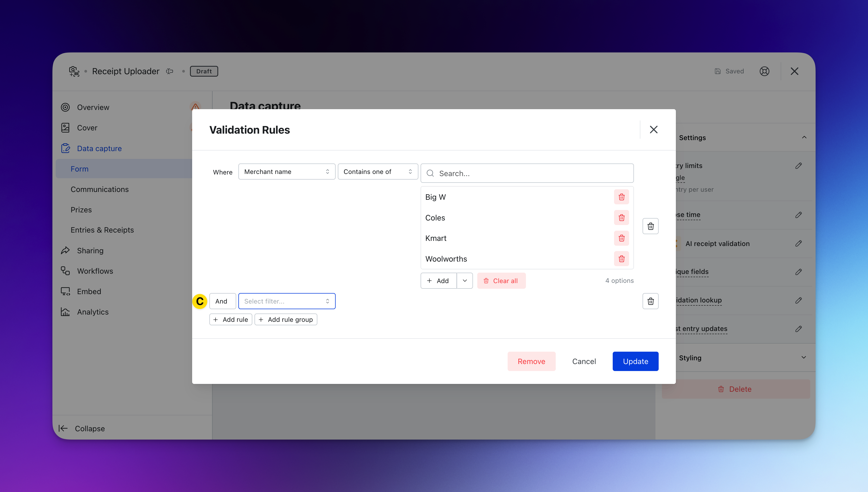The image size is (868, 492).
Task: Delete the Kmart option
Action: (621, 238)
